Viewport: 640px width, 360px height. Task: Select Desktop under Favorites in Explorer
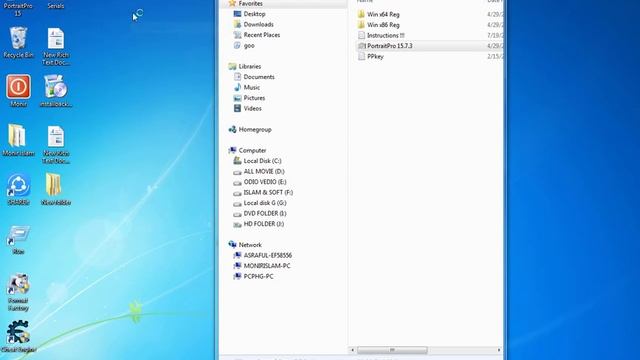tap(249, 14)
